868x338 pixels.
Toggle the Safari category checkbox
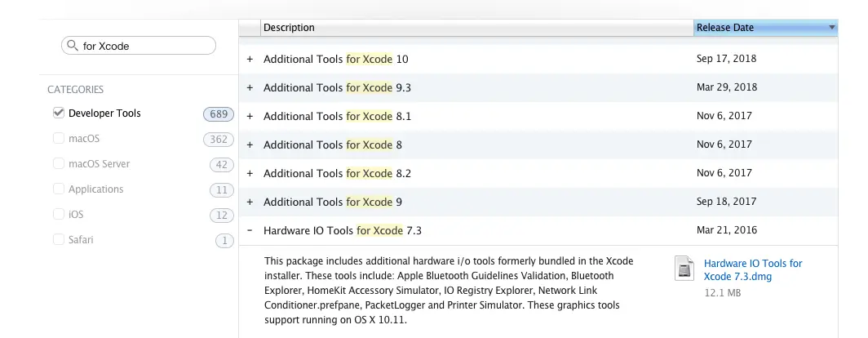(58, 240)
